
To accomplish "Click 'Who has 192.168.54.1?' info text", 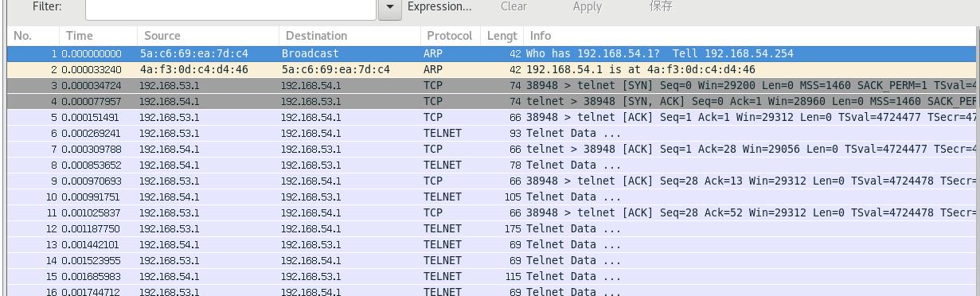I will (594, 53).
